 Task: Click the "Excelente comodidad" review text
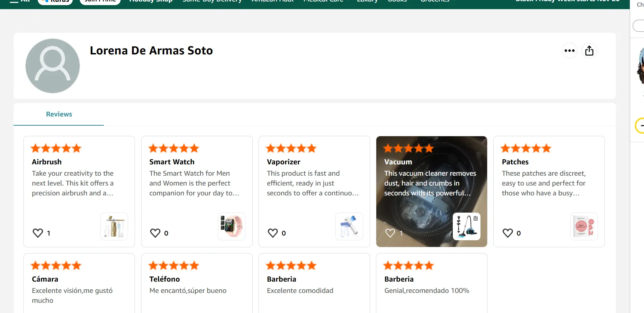coord(300,291)
